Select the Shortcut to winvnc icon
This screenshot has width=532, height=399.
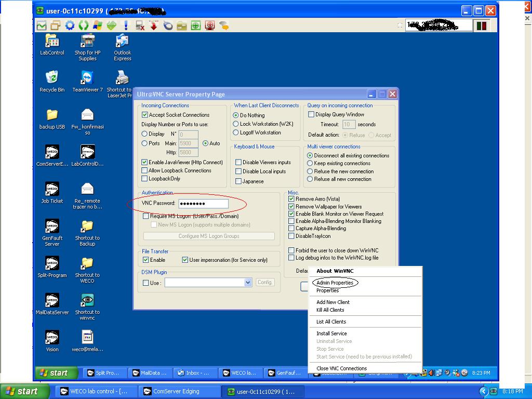[87, 307]
